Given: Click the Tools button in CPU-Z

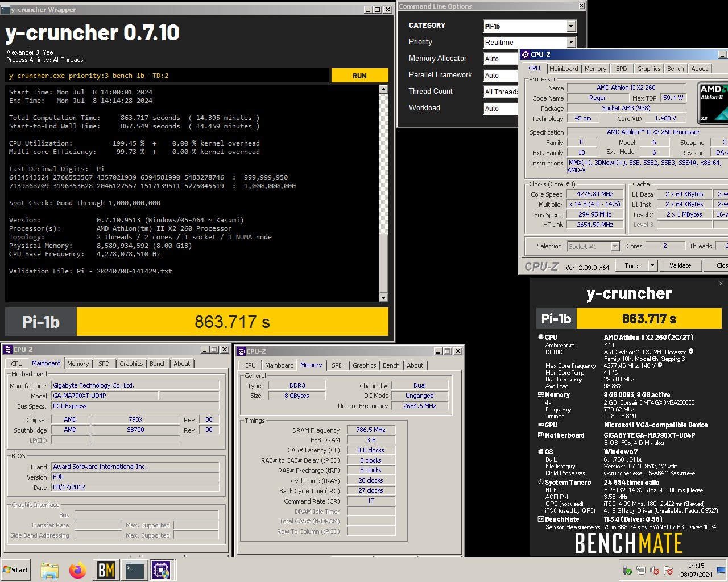Looking at the screenshot, I should click(x=632, y=265).
